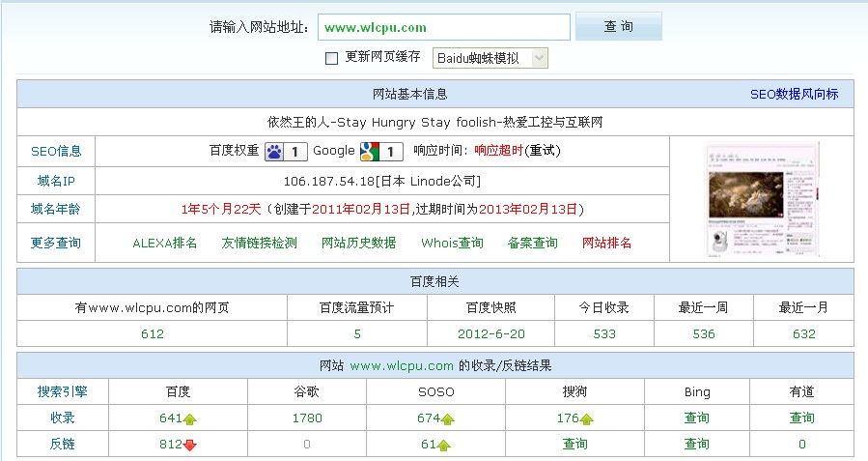Click SOSO backlink count 61
The height and width of the screenshot is (461, 868).
click(429, 445)
